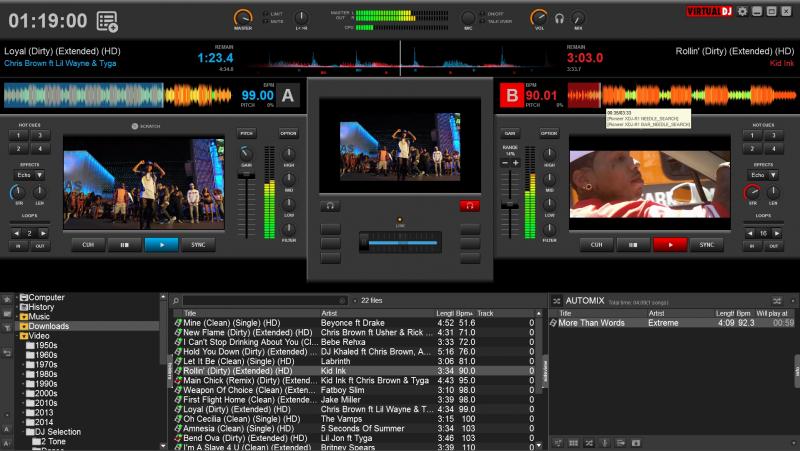Toggle deck A Scratch mode
This screenshot has height=451, width=800.
(x=145, y=126)
